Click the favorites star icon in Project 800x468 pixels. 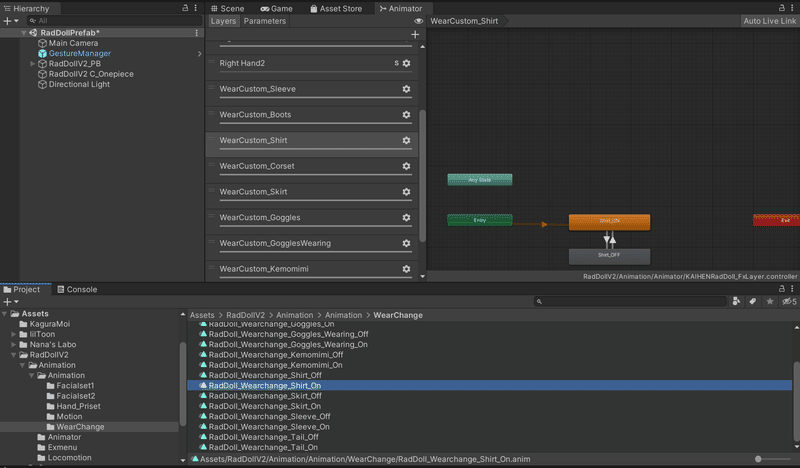770,302
